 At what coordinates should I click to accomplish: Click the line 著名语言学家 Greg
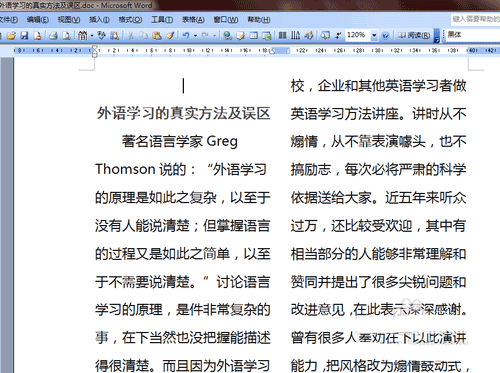click(x=180, y=141)
